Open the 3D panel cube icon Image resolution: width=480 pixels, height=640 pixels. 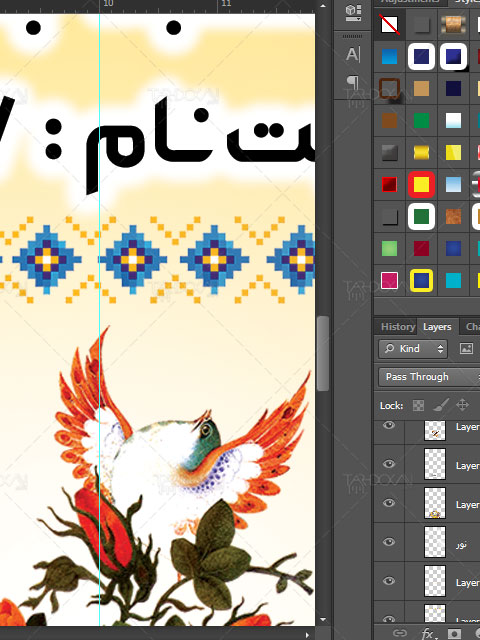point(353,12)
